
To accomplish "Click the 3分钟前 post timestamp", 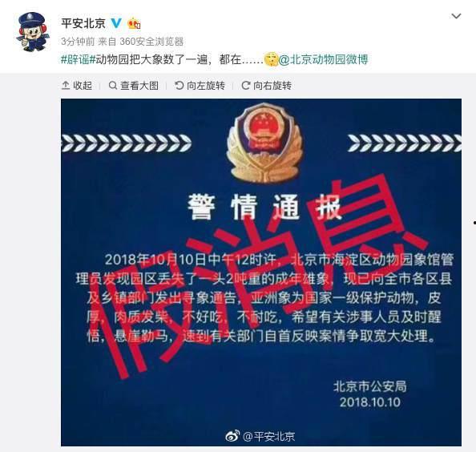I will point(78,42).
